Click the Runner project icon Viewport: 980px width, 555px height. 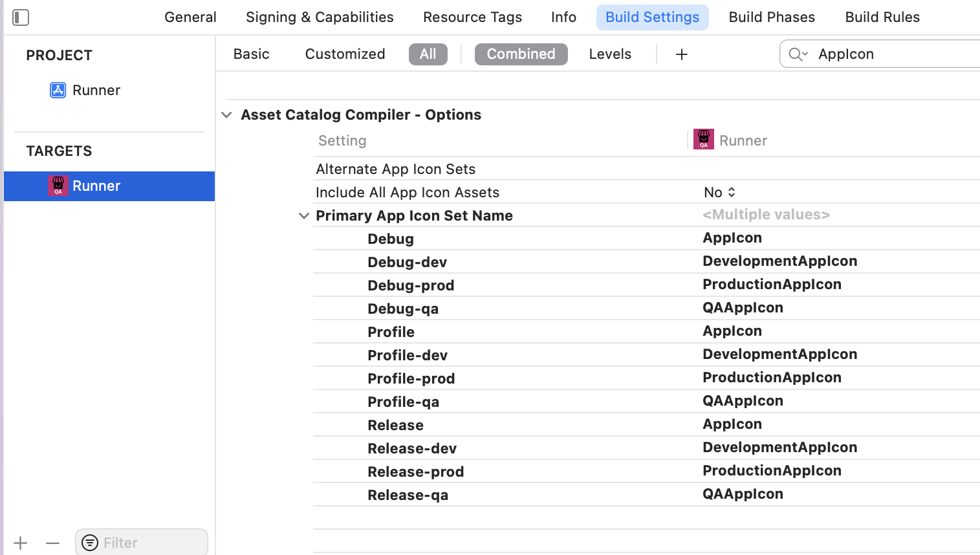pos(58,91)
